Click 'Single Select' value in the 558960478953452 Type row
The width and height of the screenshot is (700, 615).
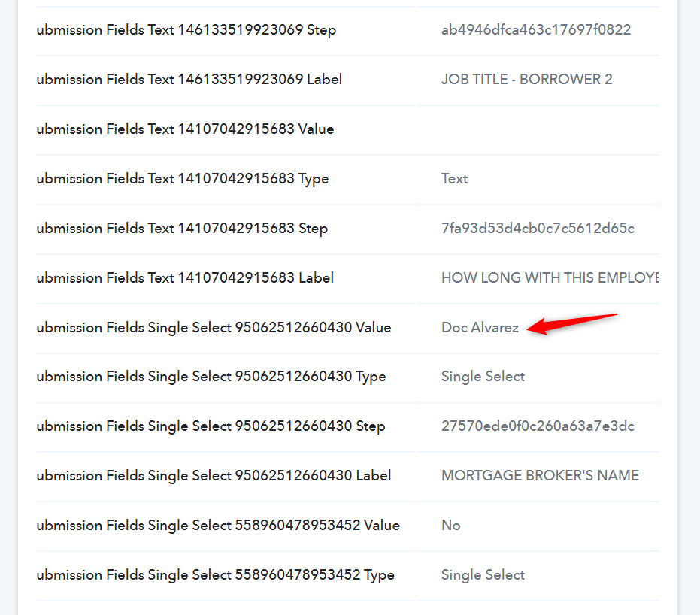(x=483, y=574)
